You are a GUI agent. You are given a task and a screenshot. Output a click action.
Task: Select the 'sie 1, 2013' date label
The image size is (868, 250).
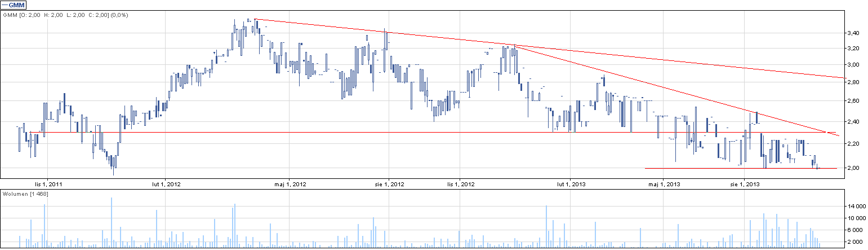pyautogui.click(x=745, y=184)
